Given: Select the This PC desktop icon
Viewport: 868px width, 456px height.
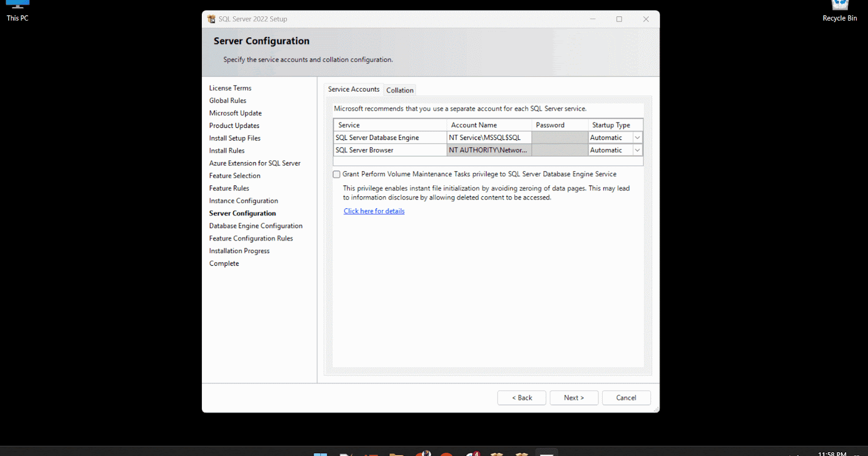Looking at the screenshot, I should coord(17,10).
